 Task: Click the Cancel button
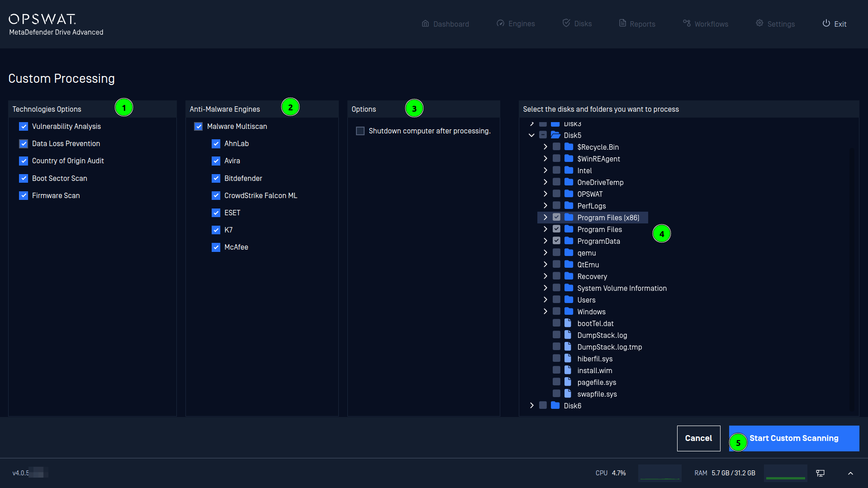tap(698, 438)
